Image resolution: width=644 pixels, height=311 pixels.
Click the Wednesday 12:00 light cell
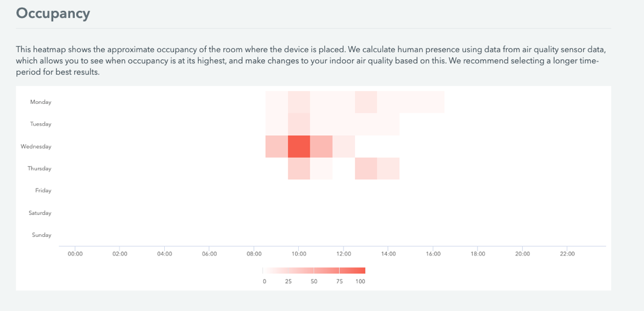click(x=343, y=146)
